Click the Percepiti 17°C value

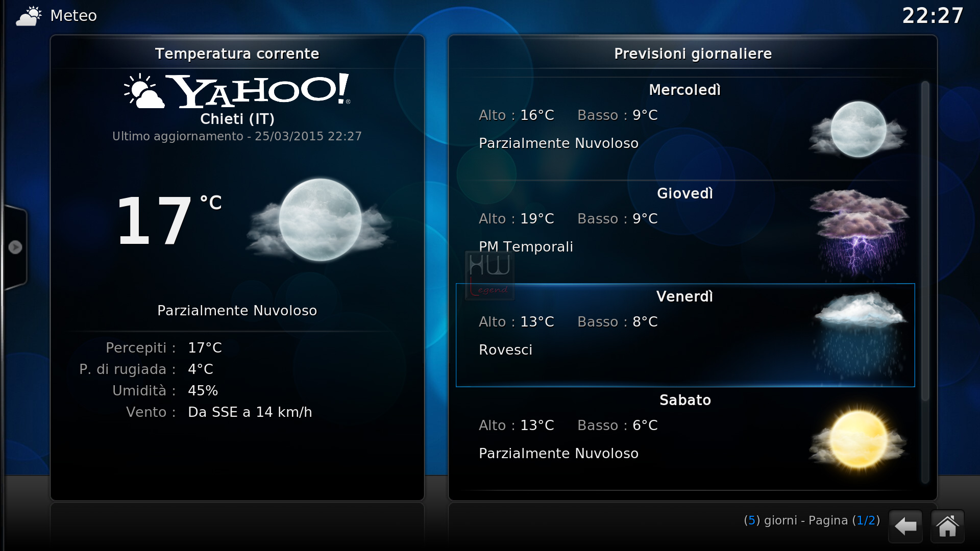[205, 348]
